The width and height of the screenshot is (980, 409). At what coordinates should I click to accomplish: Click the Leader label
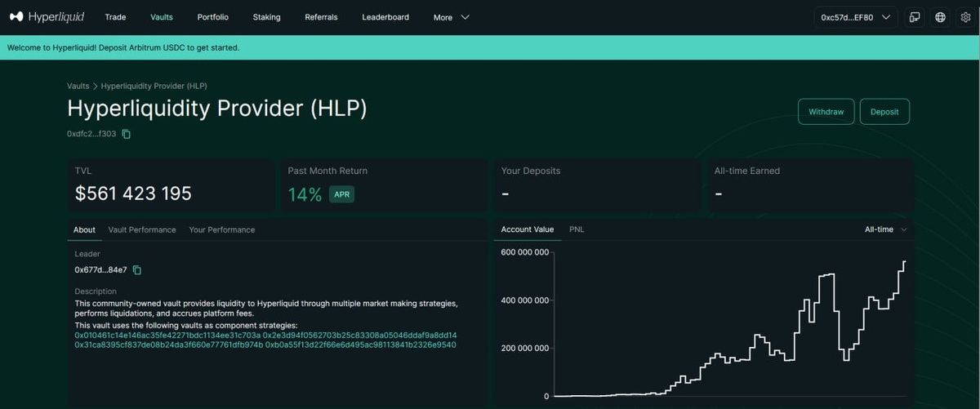87,255
